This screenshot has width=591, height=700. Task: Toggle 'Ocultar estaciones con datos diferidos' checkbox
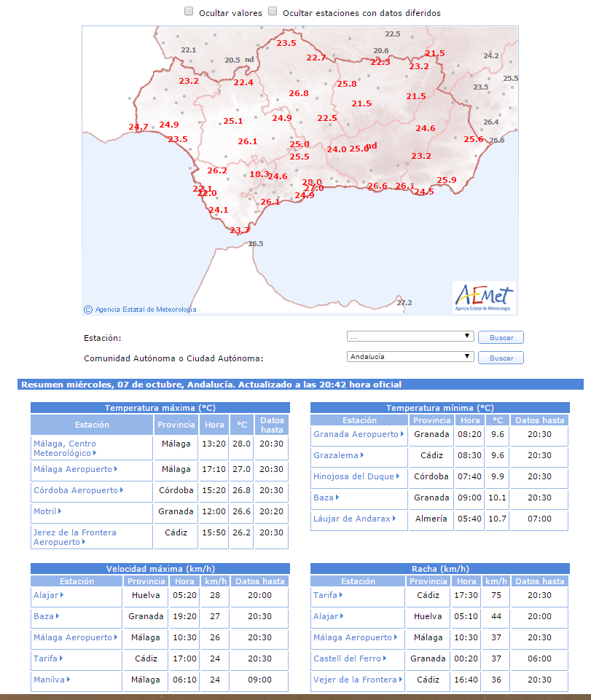click(273, 12)
